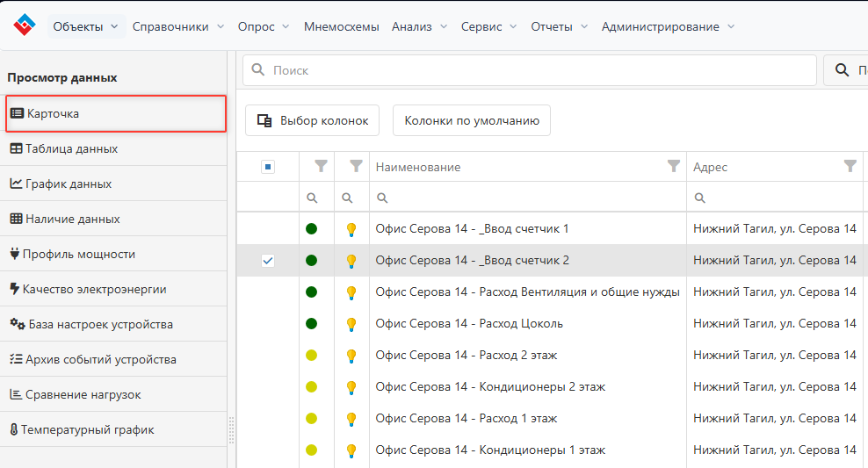Click lightbulb icon for Расход Цоколь row
868x468 pixels.
pyautogui.click(x=351, y=324)
